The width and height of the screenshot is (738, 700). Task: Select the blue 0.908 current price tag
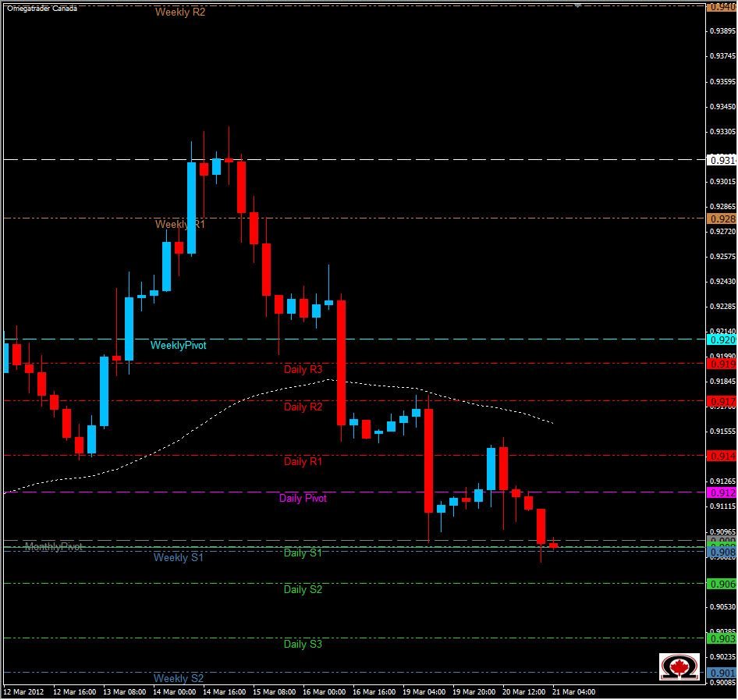pyautogui.click(x=720, y=550)
